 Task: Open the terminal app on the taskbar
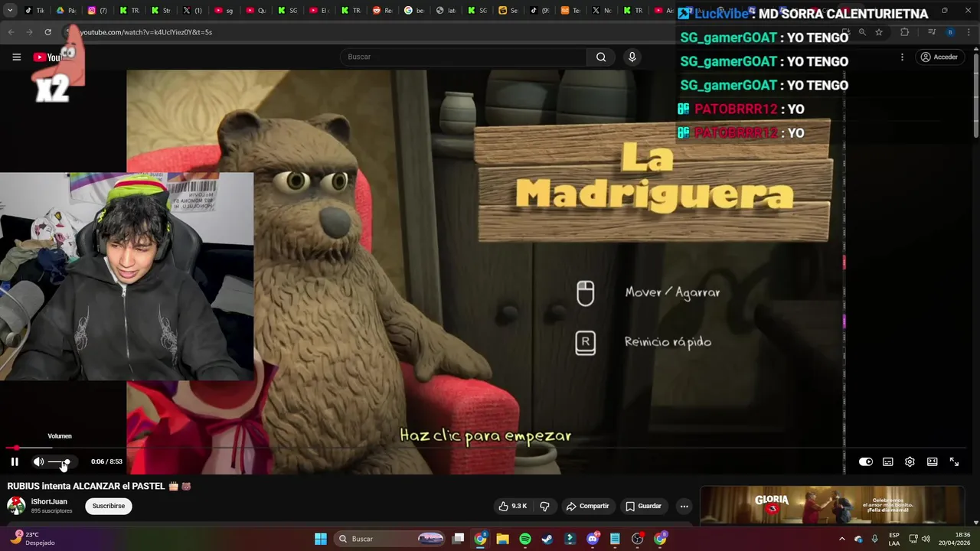pyautogui.click(x=570, y=539)
